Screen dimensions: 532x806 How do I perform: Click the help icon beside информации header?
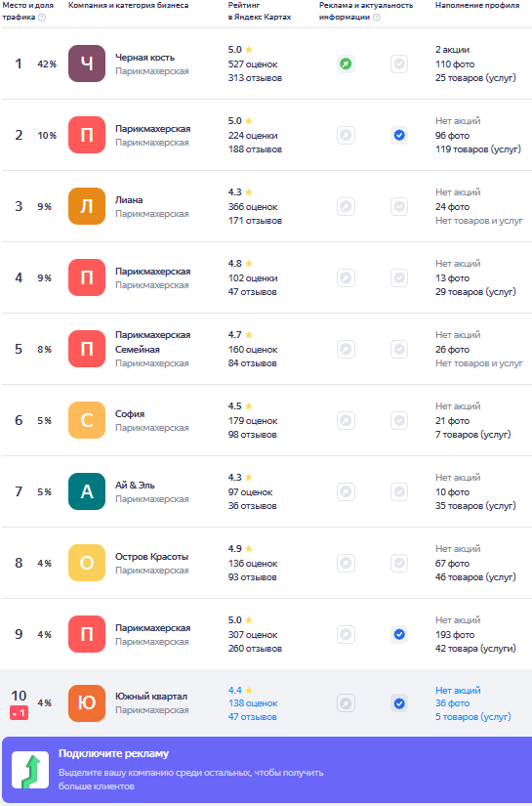point(377,18)
